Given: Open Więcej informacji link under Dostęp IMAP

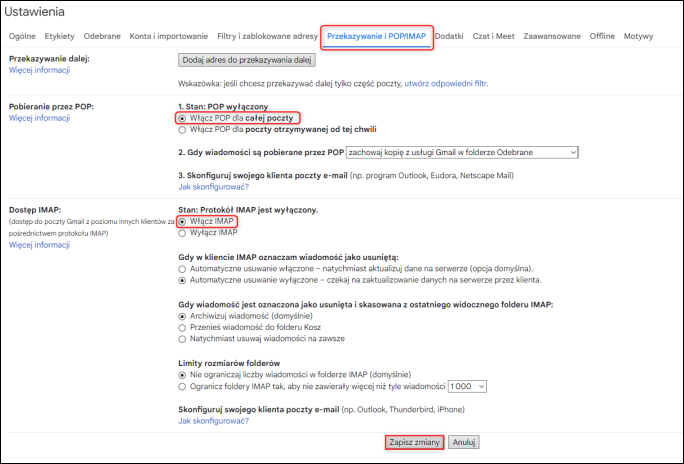Looking at the screenshot, I should (39, 245).
